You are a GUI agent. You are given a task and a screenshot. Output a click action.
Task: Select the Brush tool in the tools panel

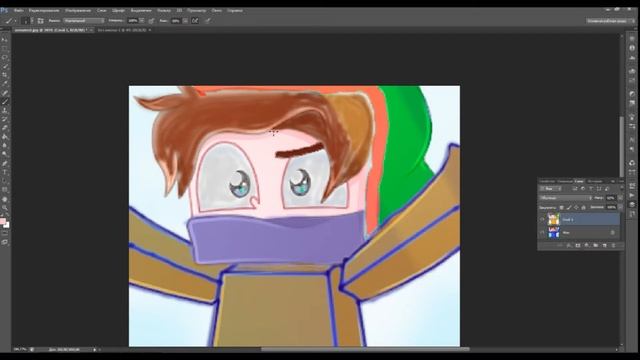[5, 102]
